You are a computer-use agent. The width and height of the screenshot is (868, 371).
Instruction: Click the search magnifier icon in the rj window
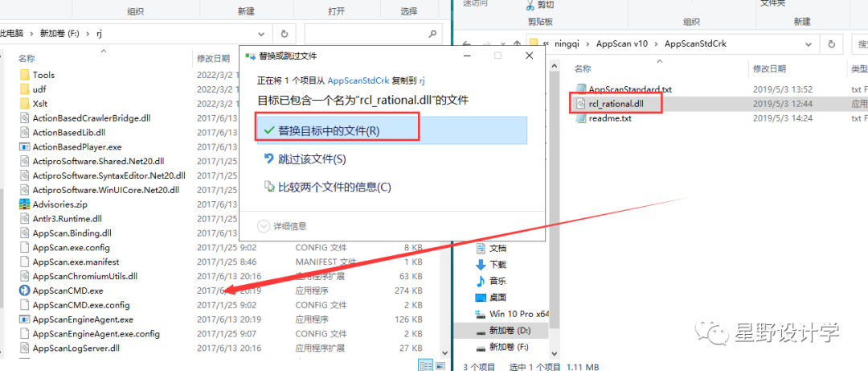(x=433, y=33)
